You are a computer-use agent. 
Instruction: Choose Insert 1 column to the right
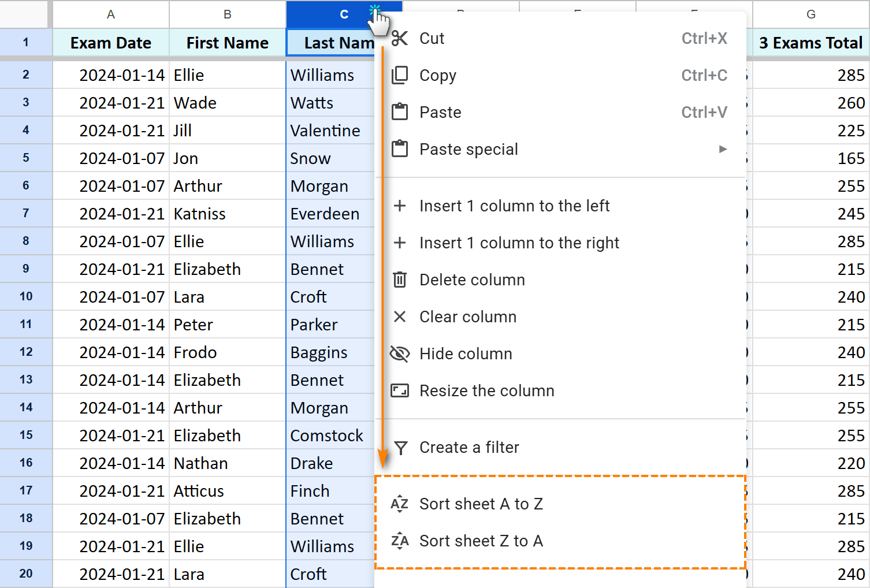(x=519, y=243)
